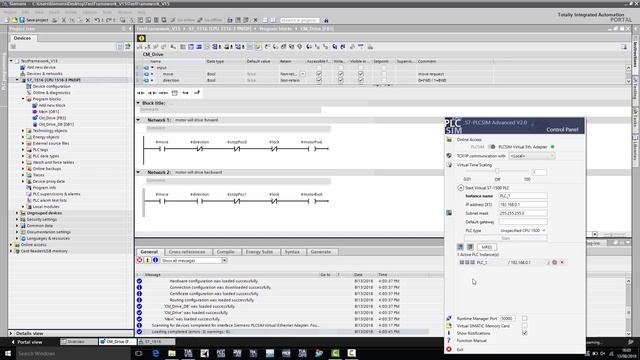Click the yellow info indicator above editor toolbar
Screen dimensions: 640x360
click(142, 38)
